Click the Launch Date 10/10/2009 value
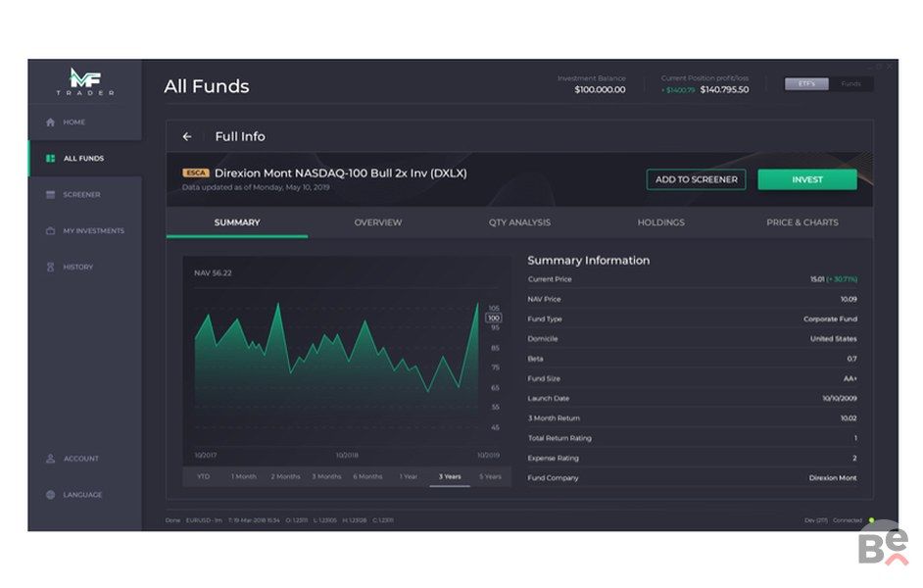The width and height of the screenshot is (923, 588). 840,399
